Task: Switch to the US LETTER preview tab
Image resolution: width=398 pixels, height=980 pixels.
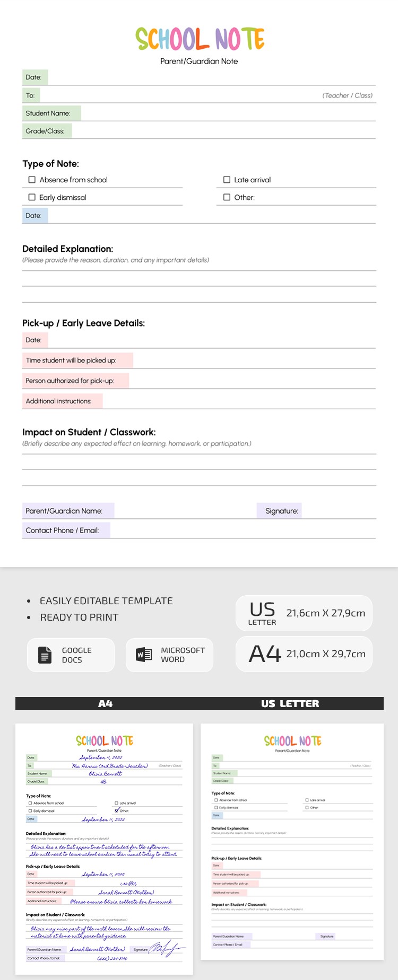Action: (290, 703)
